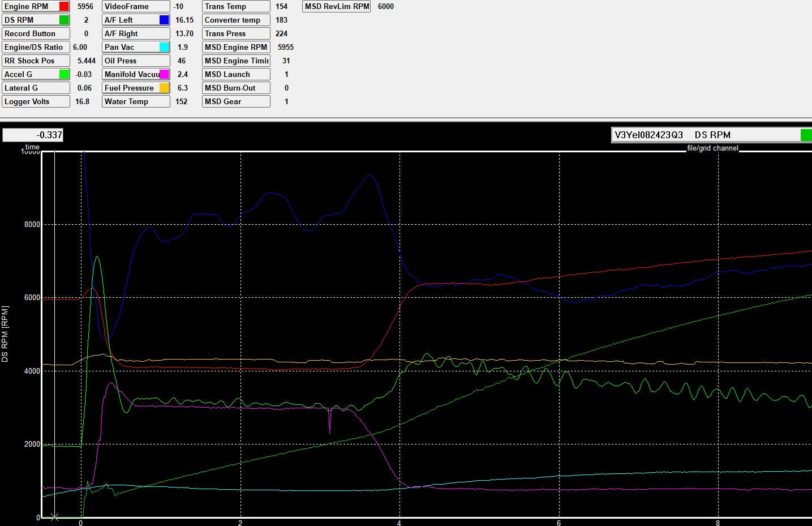Select the Logger Volts channel label
This screenshot has width=812, height=526.
[36, 101]
